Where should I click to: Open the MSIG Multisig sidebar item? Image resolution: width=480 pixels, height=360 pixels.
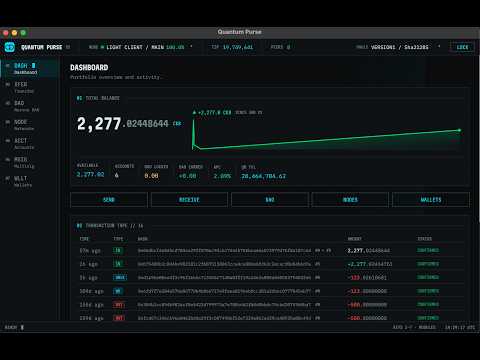29,162
